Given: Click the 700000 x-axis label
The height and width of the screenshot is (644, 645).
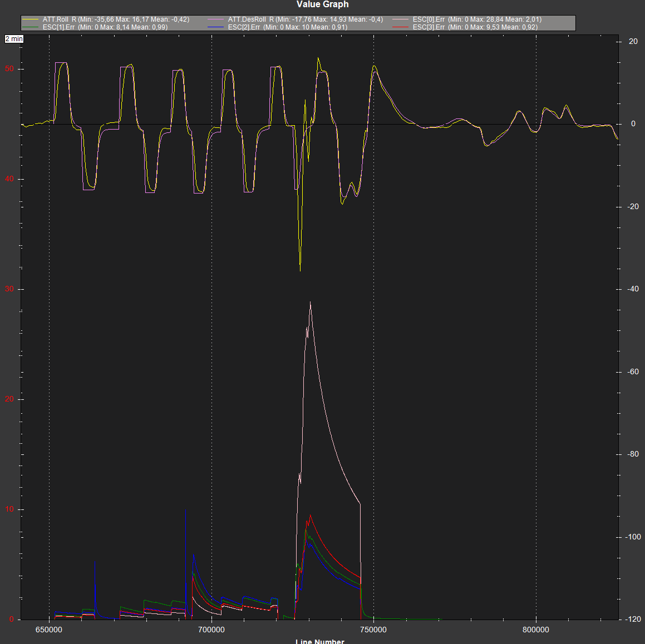Looking at the screenshot, I should coord(211,630).
